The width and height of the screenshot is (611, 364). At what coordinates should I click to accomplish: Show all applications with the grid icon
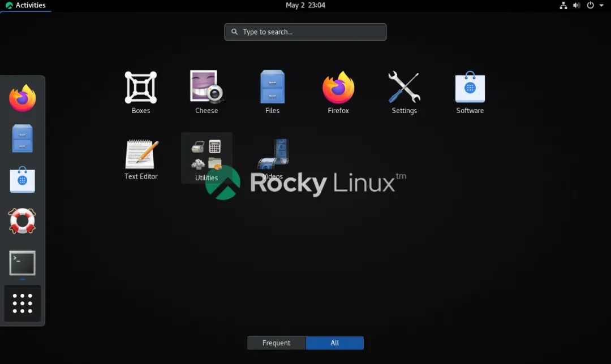point(22,303)
